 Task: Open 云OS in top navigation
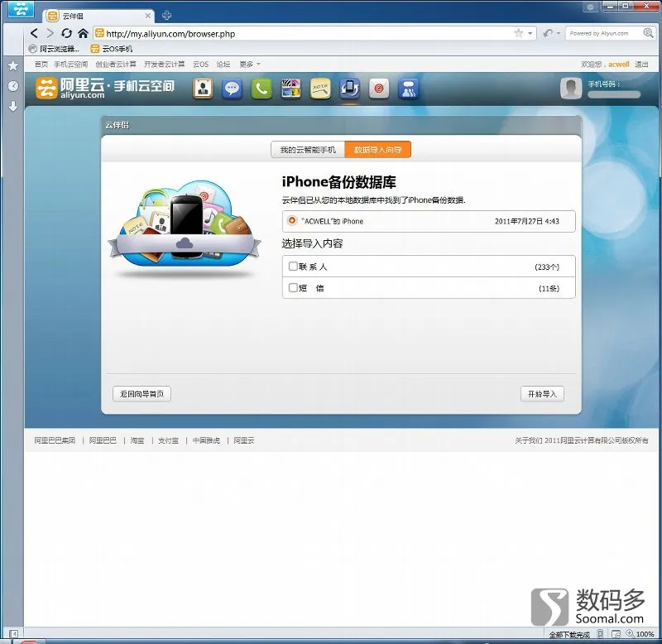click(x=200, y=65)
